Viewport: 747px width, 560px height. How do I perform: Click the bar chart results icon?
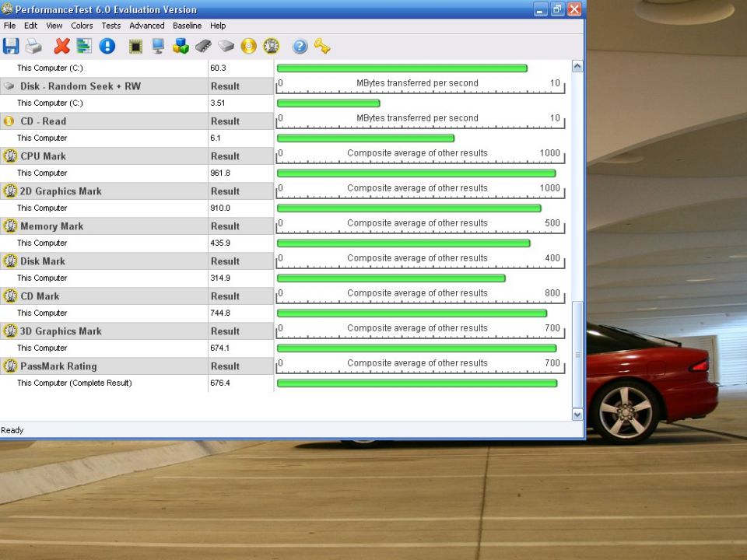coord(84,46)
